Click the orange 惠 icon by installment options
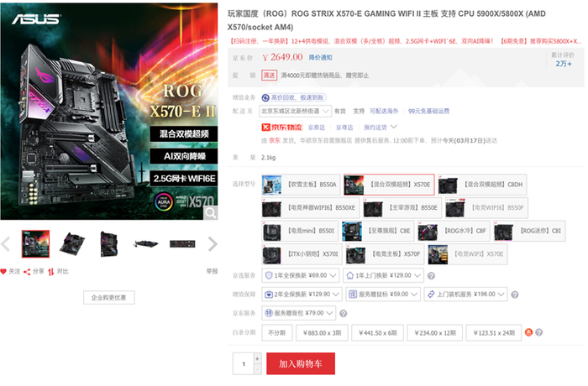This screenshot has height=386, width=588. (x=528, y=332)
